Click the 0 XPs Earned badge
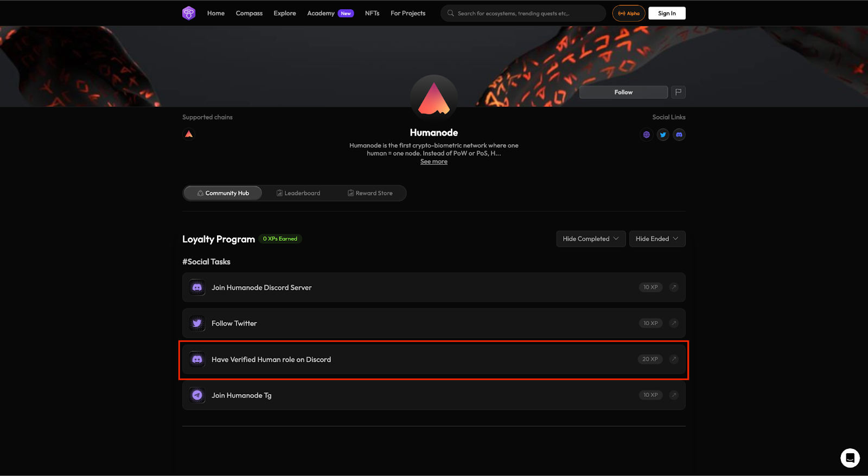Viewport: 868px width, 476px height. pyautogui.click(x=280, y=239)
